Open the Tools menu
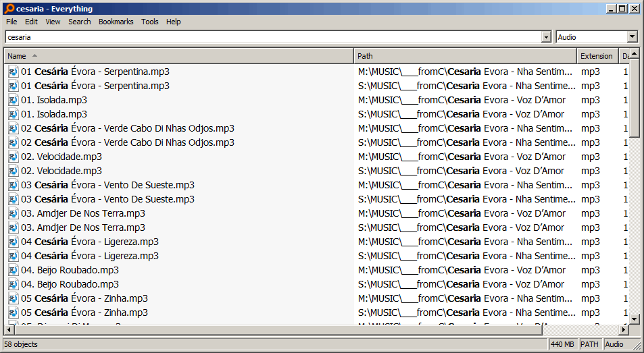Screen dimensions: 644x353 [149, 22]
